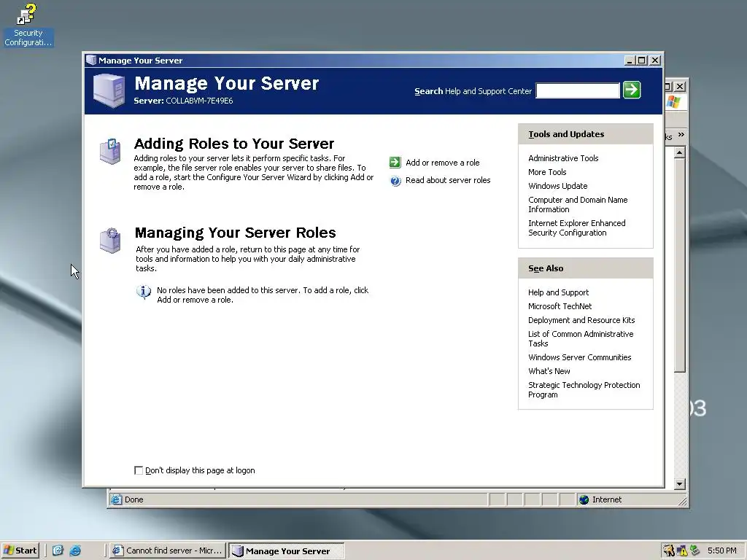Minimize the Manage Your Server window

[630, 61]
